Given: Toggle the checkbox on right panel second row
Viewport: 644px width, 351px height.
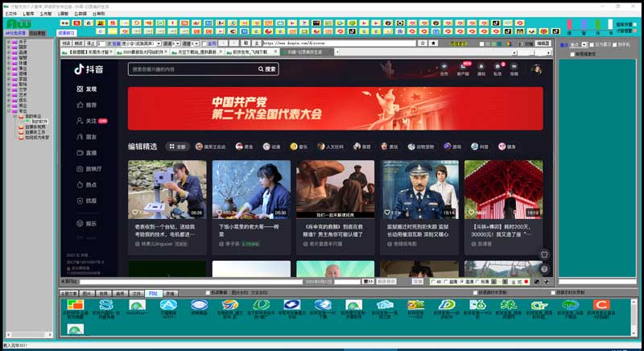Looking at the screenshot, I should 572,54.
